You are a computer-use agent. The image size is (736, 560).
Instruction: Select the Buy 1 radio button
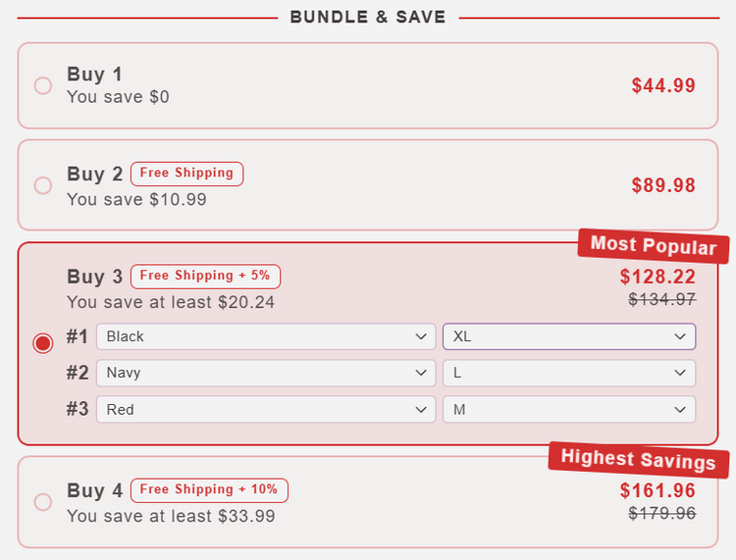pos(43,85)
